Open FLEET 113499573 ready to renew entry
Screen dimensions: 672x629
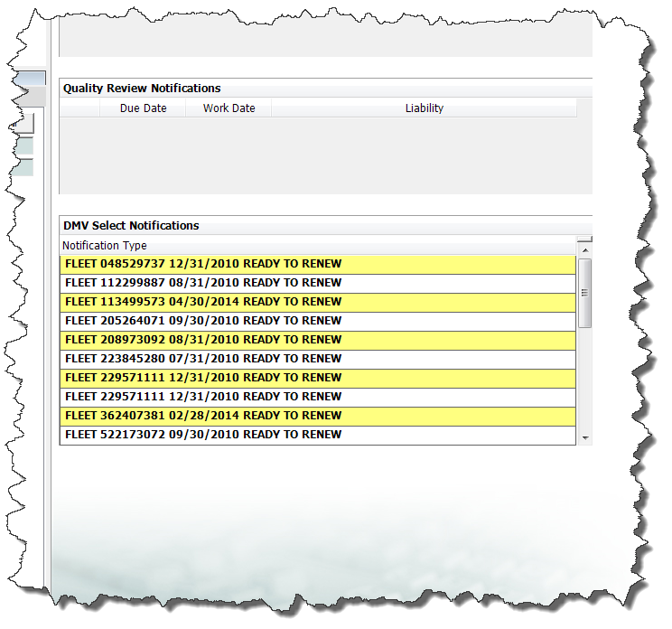(203, 302)
